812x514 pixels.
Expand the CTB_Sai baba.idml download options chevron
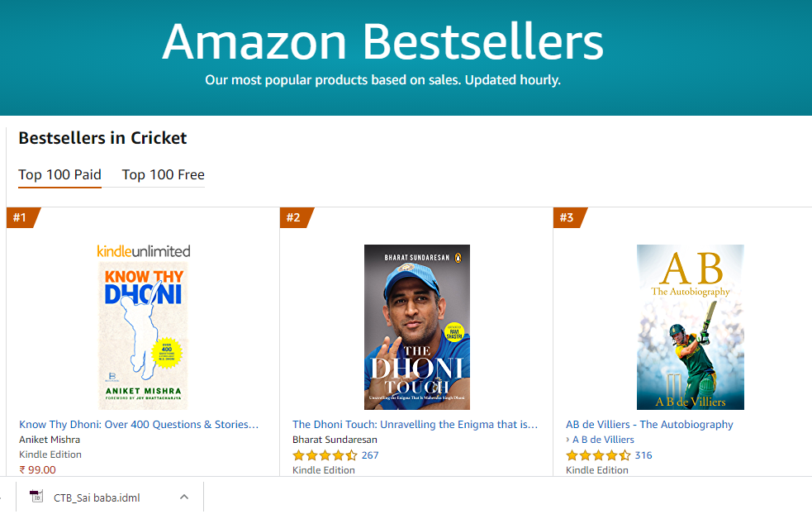tap(184, 497)
